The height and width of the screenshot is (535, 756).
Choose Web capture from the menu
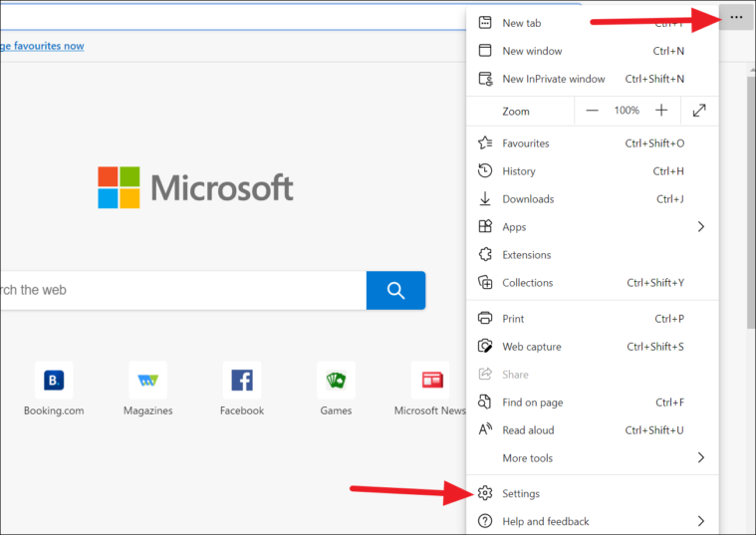tap(592, 346)
